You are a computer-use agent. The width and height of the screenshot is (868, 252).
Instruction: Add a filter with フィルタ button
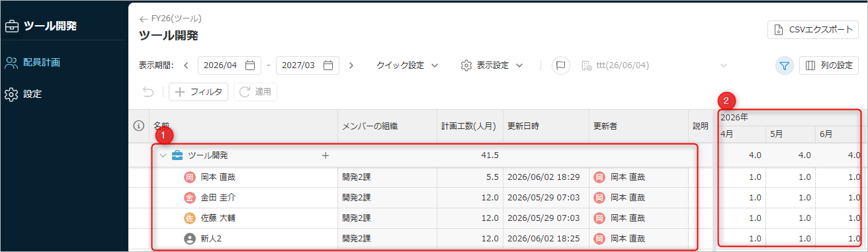(198, 92)
